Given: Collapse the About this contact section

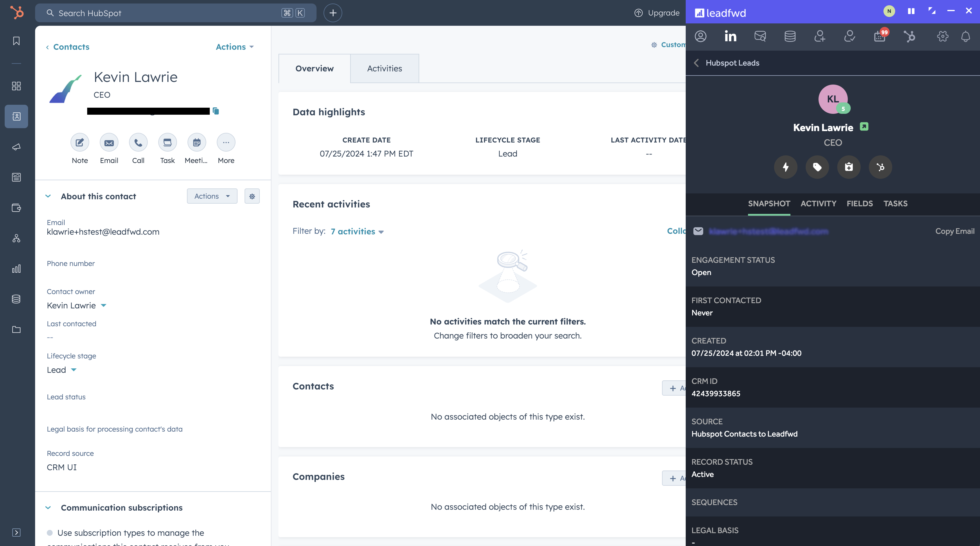Looking at the screenshot, I should 48,196.
